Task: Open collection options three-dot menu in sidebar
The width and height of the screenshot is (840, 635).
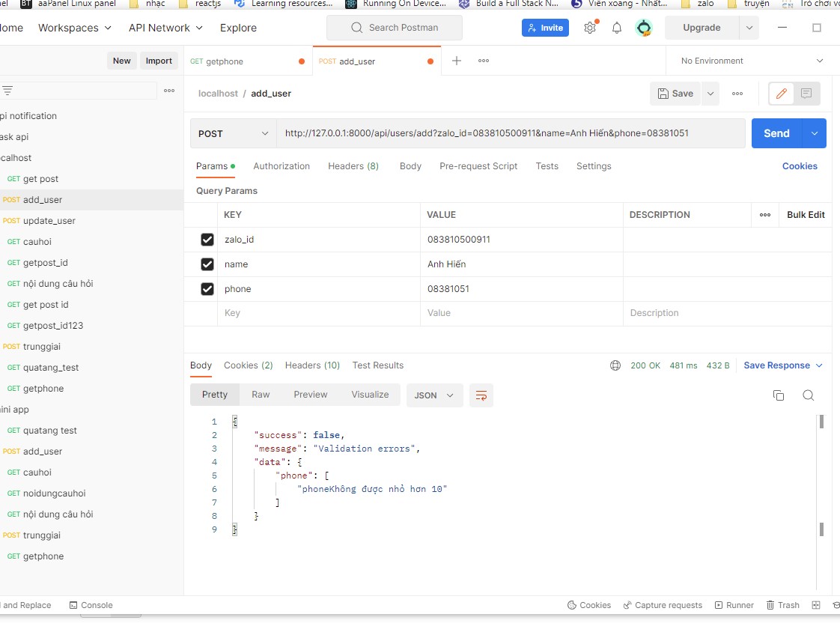Action: 169,91
